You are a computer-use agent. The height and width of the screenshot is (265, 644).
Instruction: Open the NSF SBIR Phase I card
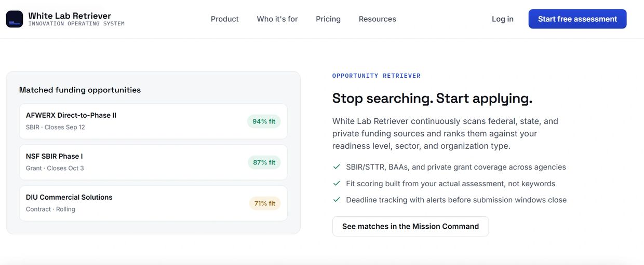153,162
